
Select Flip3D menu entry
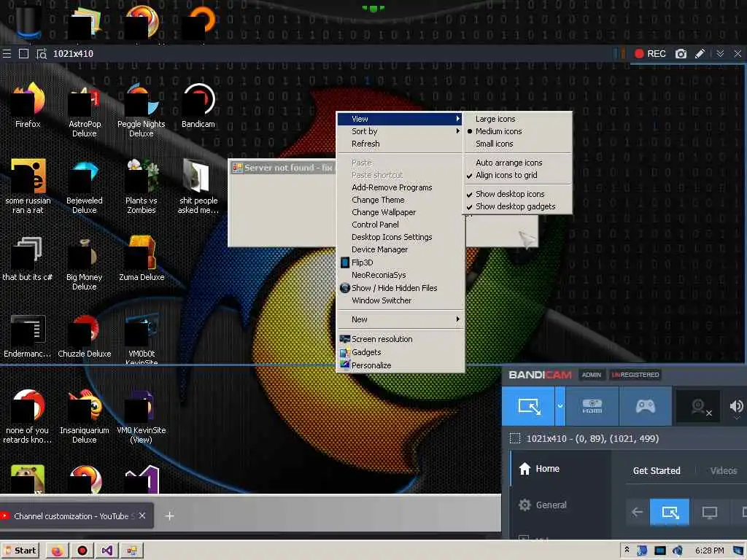(x=400, y=262)
